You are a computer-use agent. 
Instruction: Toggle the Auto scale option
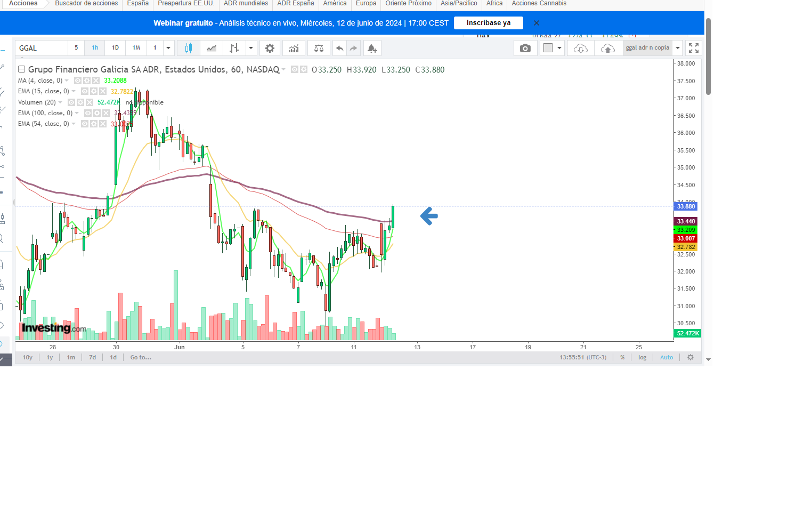pos(667,357)
